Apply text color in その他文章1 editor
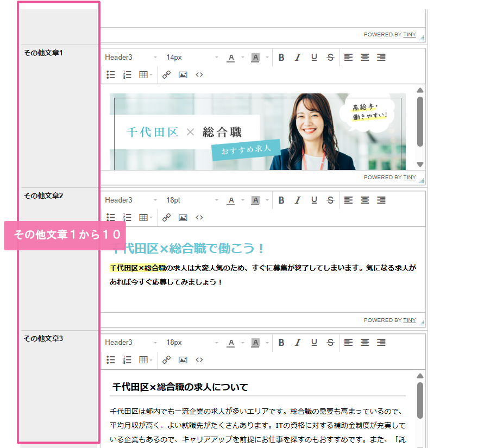 click(231, 58)
